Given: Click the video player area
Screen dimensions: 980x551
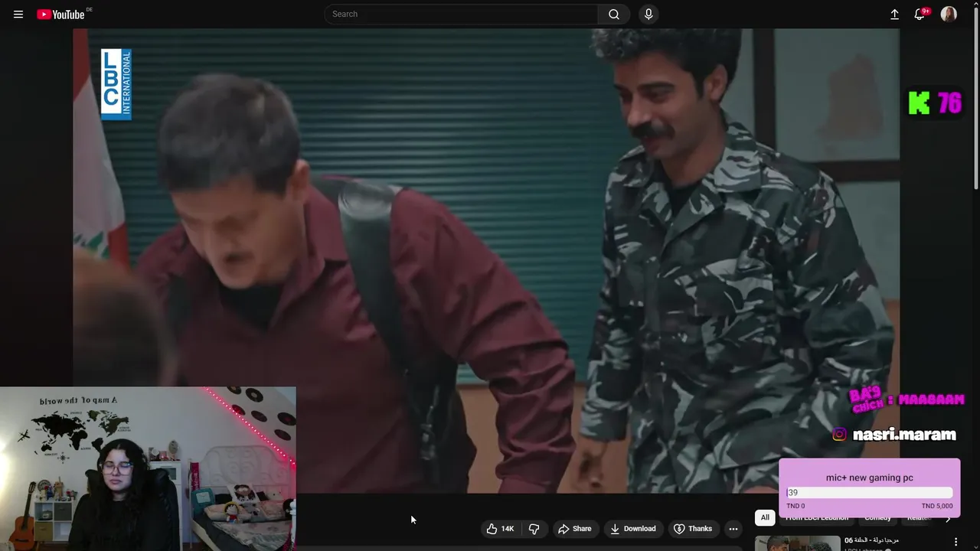Looking at the screenshot, I should point(486,260).
